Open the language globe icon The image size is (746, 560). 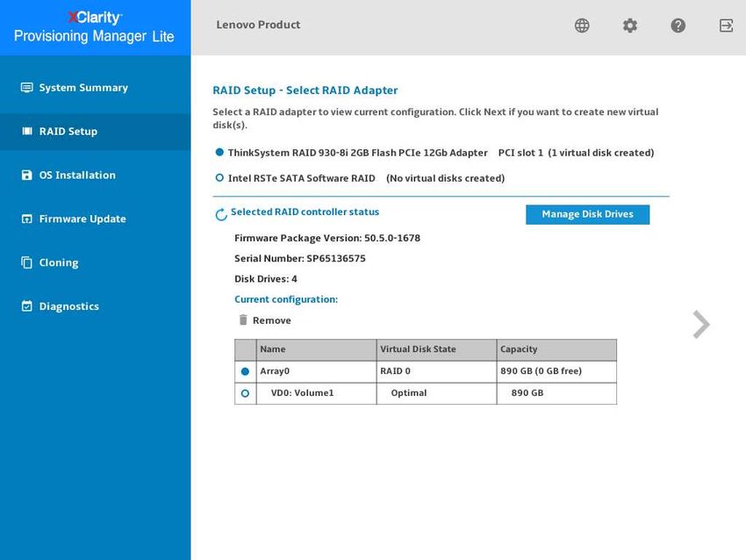click(x=581, y=25)
